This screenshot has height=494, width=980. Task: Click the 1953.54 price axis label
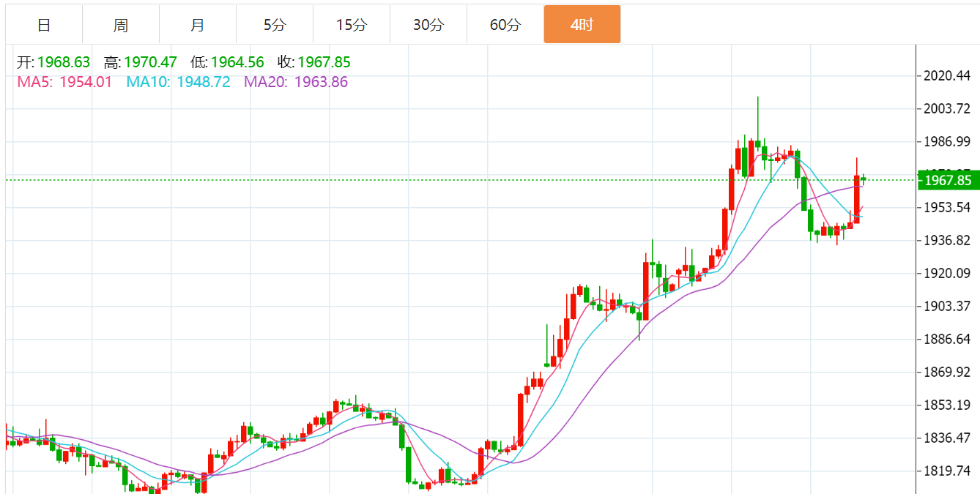pos(948,208)
